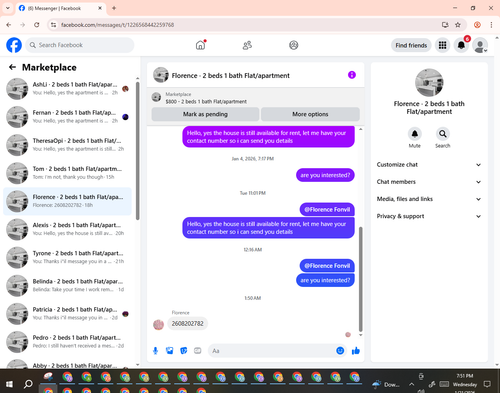Viewport: 500px width, 393px height.
Task: Open the emoji picker
Action: click(x=340, y=351)
